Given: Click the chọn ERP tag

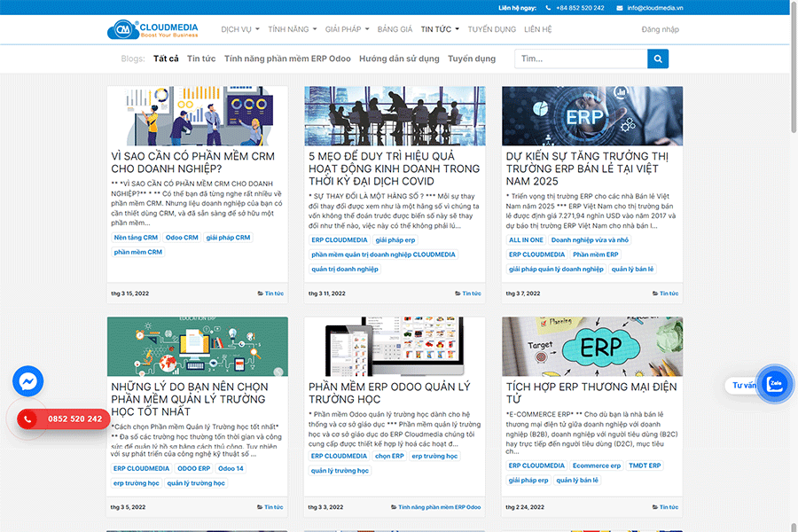Looking at the screenshot, I should pos(389,456).
